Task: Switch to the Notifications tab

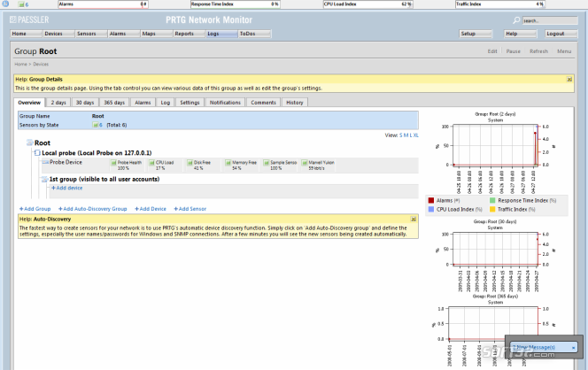Action: 226,103
